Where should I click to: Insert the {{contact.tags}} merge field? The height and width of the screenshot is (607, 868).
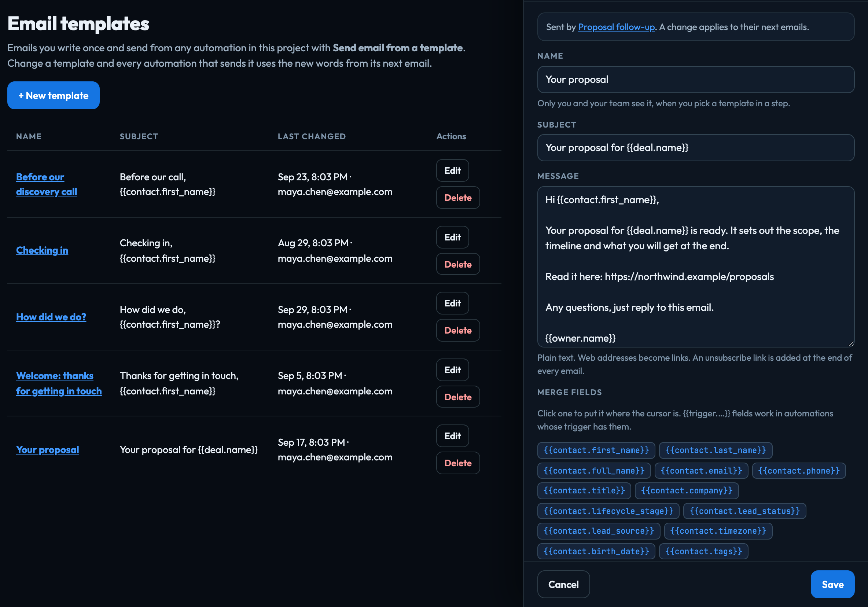(703, 551)
